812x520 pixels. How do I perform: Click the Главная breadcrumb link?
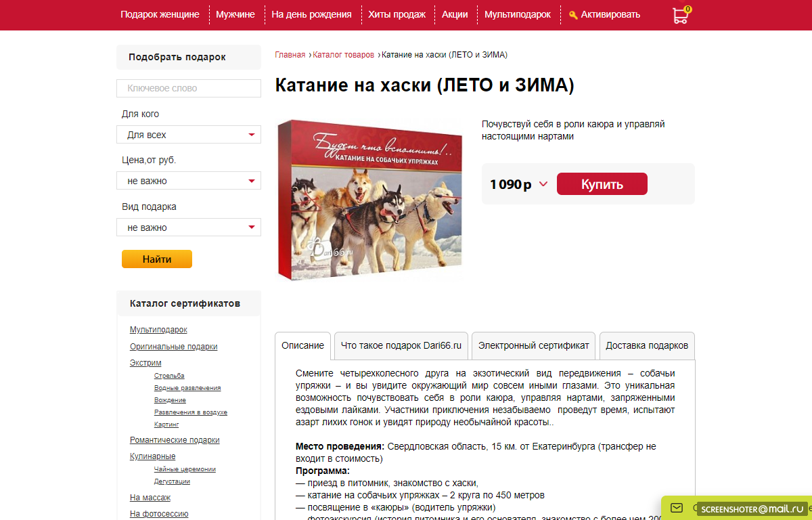click(290, 55)
